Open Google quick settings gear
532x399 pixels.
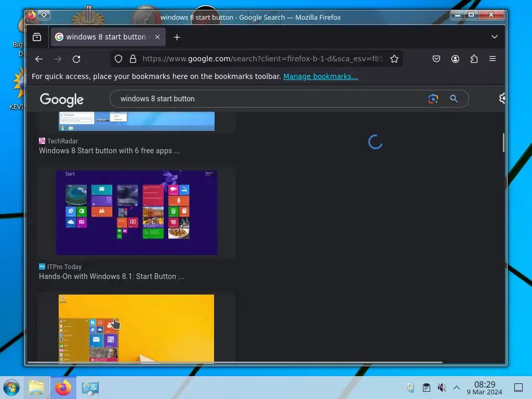[x=502, y=98]
